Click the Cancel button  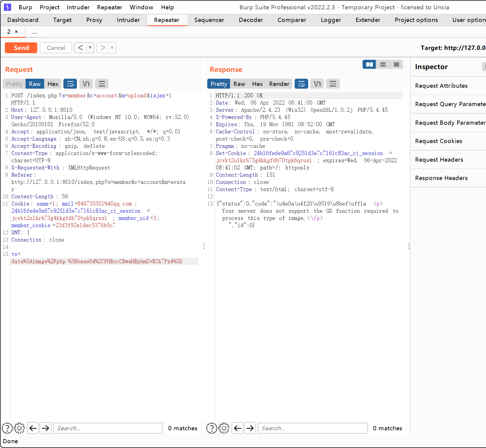[56, 48]
